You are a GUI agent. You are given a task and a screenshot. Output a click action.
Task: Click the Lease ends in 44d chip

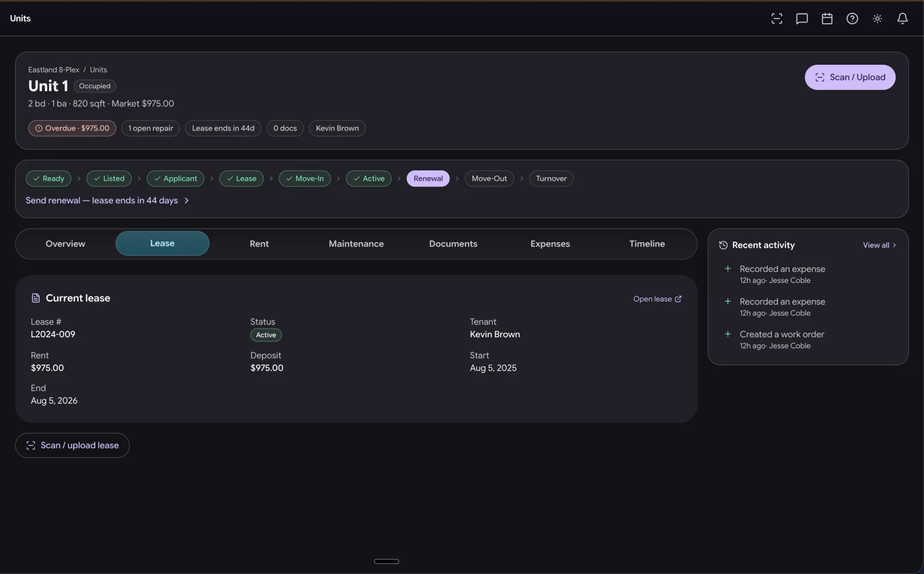pyautogui.click(x=223, y=128)
